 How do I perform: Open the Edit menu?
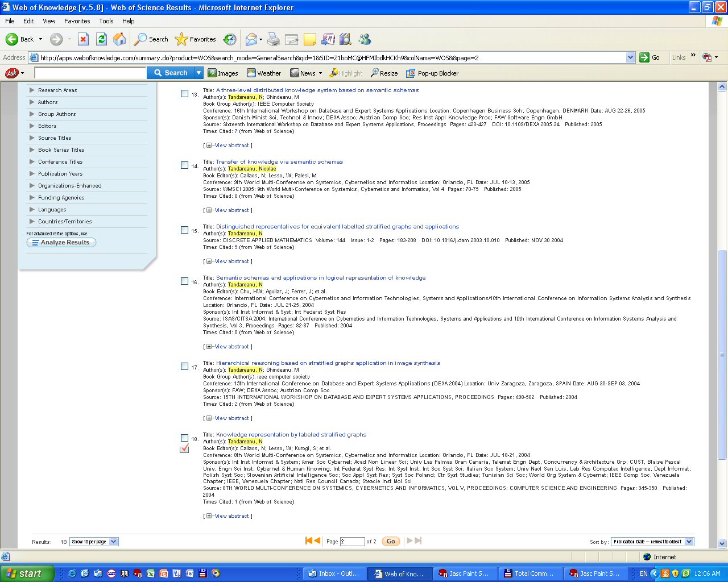(x=28, y=21)
